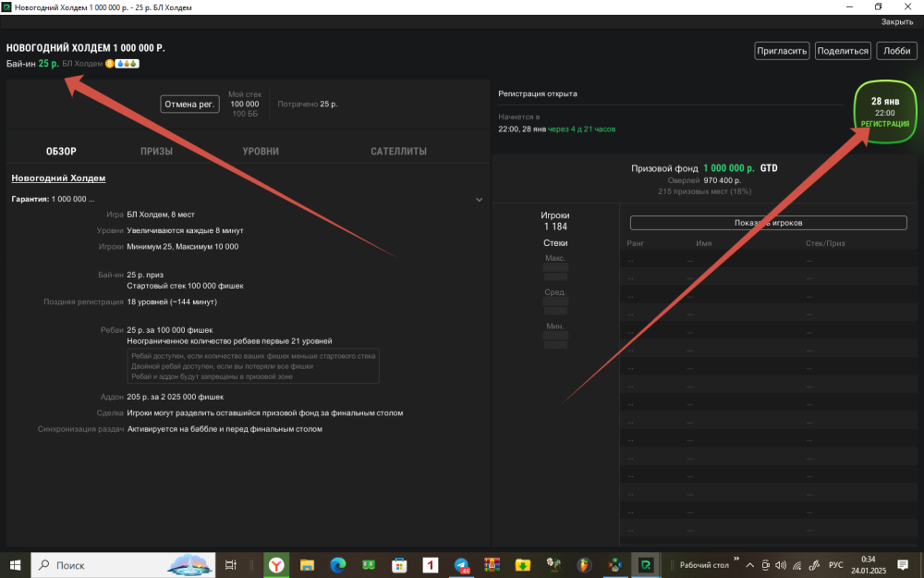The width and height of the screenshot is (924, 578).
Task: Launch Microsoft Edge from the taskbar
Action: pyautogui.click(x=338, y=564)
